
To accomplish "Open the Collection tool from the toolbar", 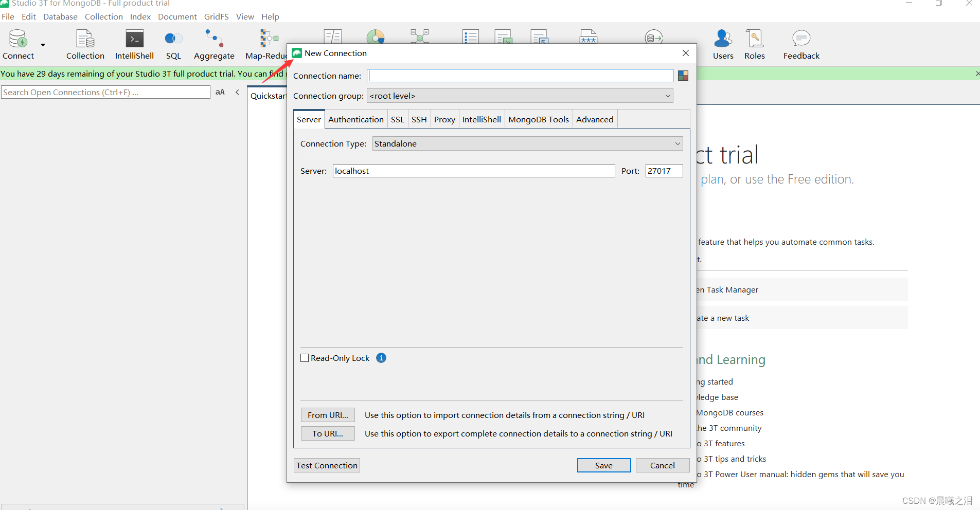I will [x=85, y=45].
